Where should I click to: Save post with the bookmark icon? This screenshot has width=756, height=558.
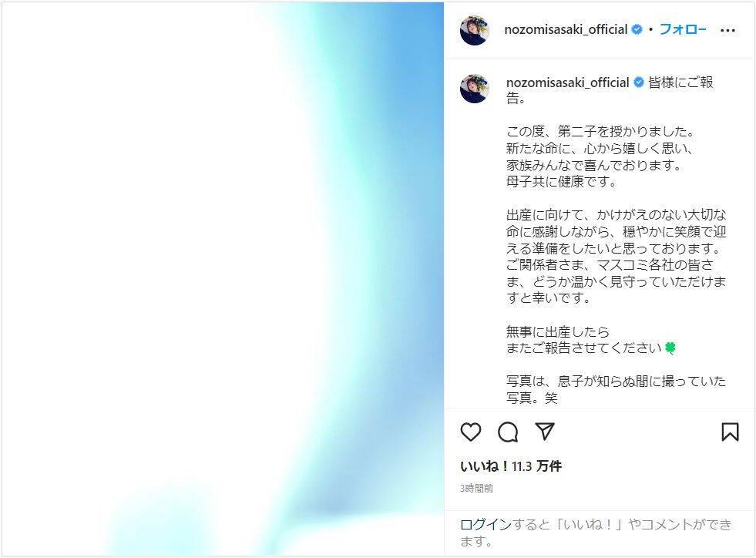(x=730, y=432)
